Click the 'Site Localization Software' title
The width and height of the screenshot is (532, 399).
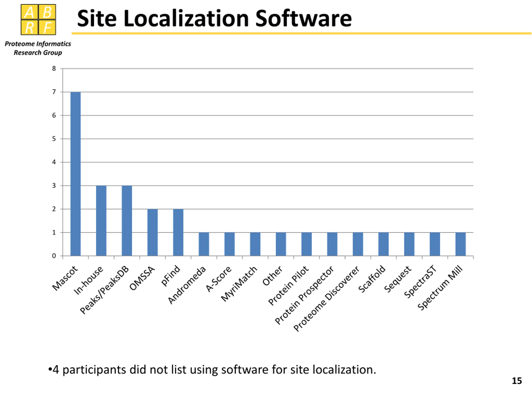coord(214,18)
